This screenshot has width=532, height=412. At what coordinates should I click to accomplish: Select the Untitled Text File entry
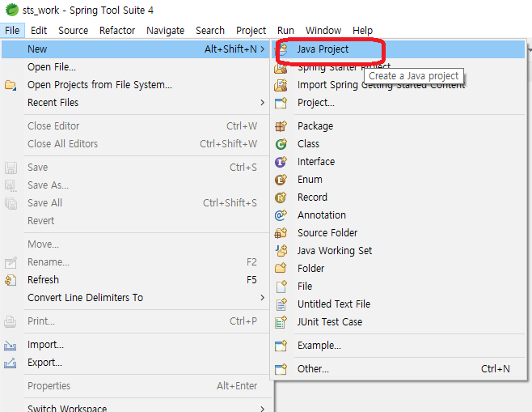pyautogui.click(x=398, y=304)
